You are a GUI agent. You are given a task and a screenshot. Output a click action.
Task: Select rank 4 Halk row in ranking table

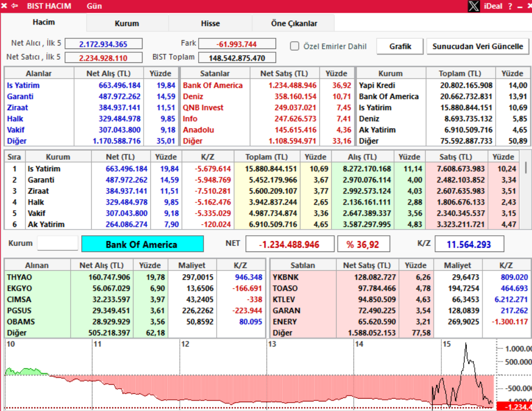pos(262,202)
